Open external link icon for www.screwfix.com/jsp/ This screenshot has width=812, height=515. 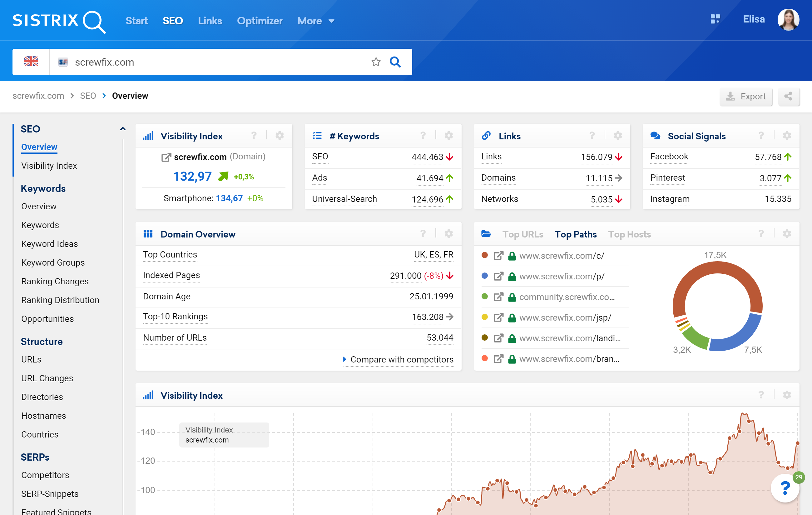(498, 317)
